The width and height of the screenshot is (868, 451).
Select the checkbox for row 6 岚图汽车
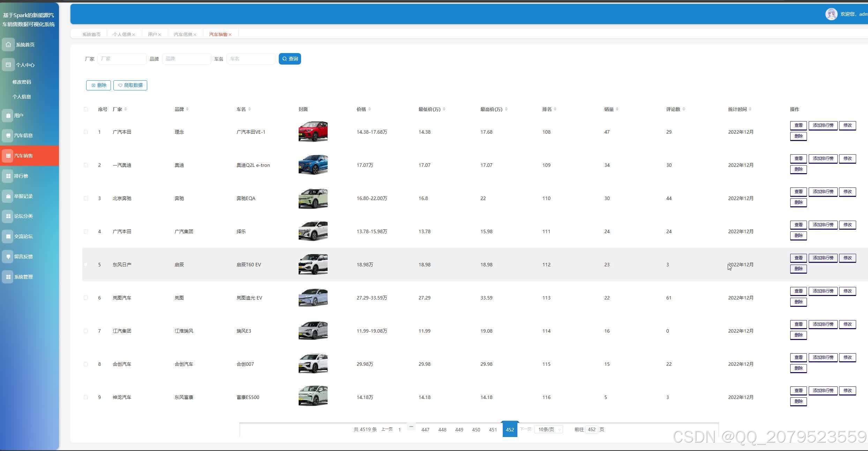click(x=85, y=298)
